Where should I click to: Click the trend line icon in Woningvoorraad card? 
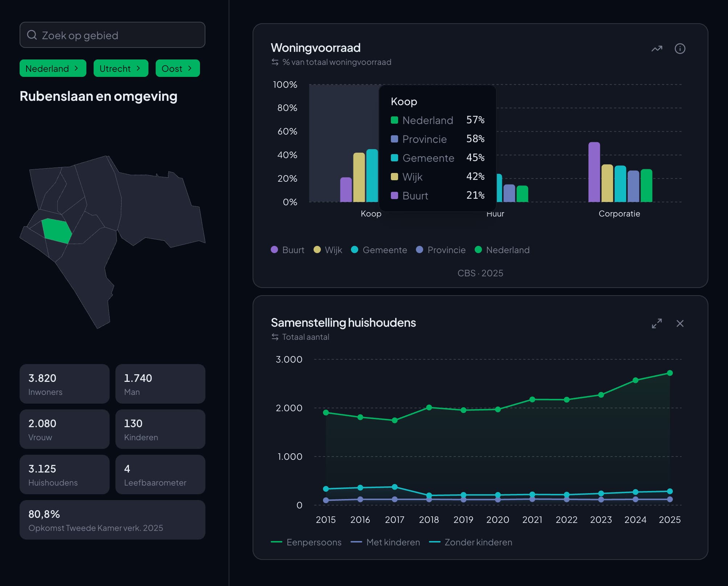click(x=657, y=49)
